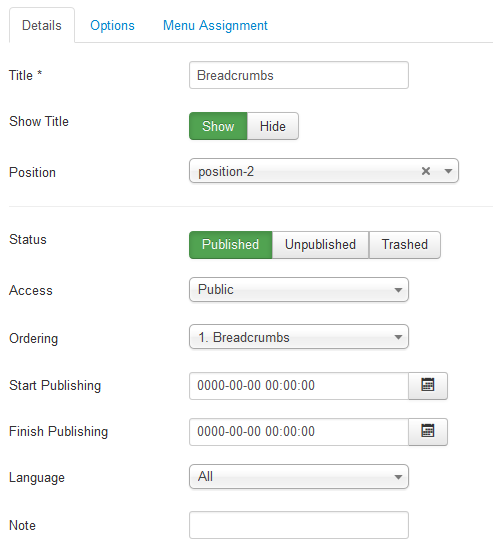
Task: Open Start Publishing calendar picker icon
Action: click(x=428, y=386)
